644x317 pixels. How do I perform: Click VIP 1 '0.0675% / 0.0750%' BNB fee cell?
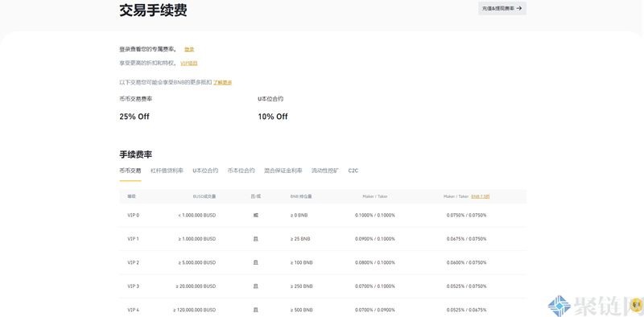pos(467,239)
